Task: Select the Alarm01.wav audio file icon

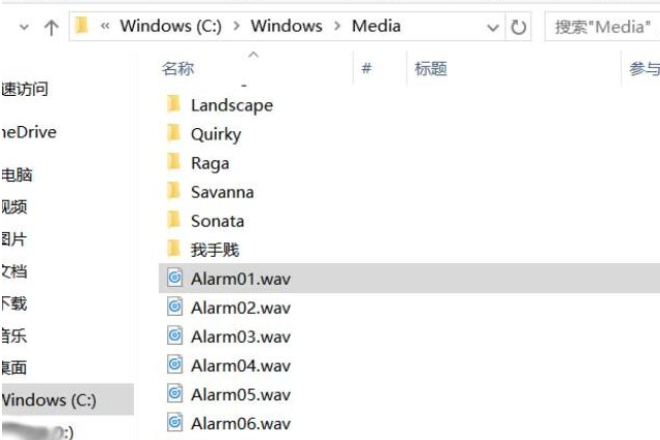Action: click(175, 279)
